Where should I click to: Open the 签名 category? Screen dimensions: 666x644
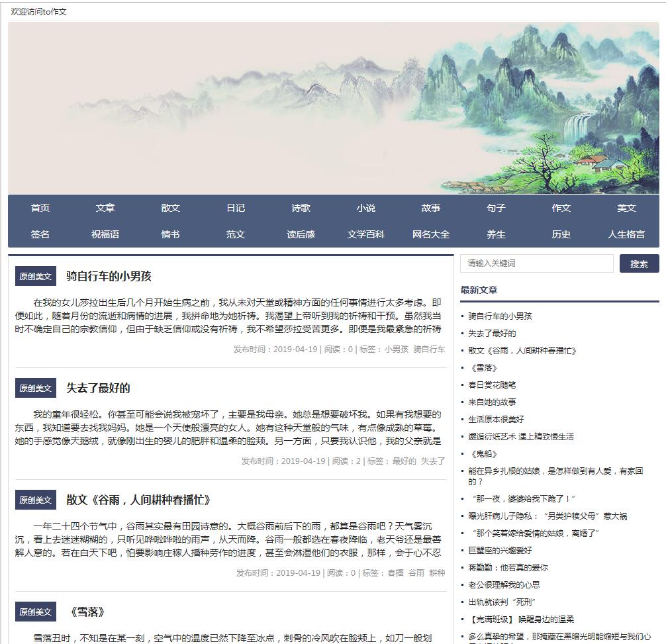click(x=40, y=234)
